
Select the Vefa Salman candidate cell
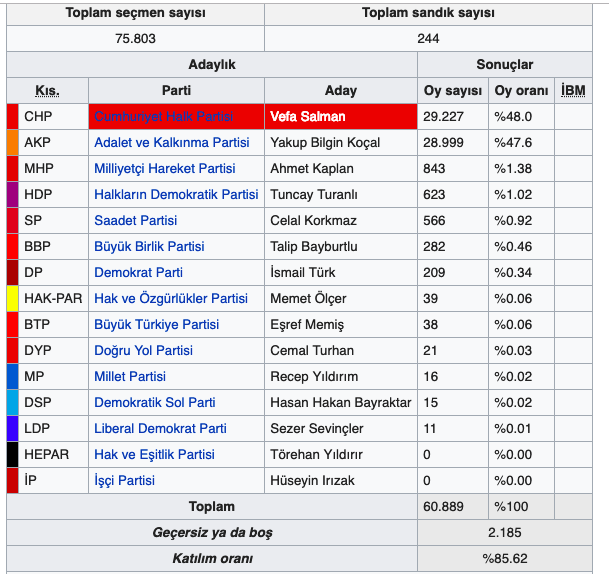(340, 116)
